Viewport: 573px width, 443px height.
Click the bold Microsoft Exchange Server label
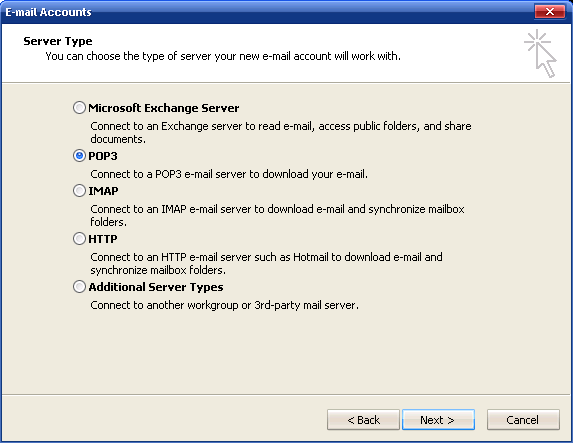click(x=164, y=108)
